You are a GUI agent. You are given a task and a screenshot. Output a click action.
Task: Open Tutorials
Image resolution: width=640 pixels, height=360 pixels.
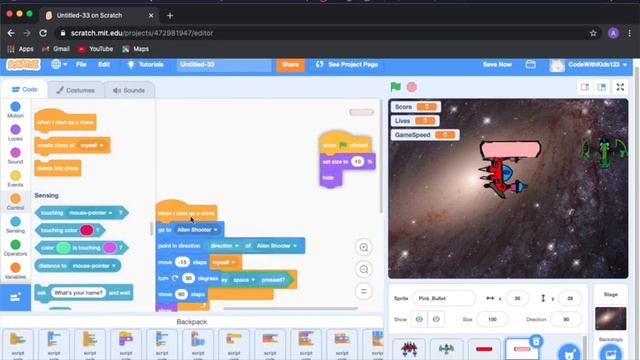pyautogui.click(x=146, y=64)
